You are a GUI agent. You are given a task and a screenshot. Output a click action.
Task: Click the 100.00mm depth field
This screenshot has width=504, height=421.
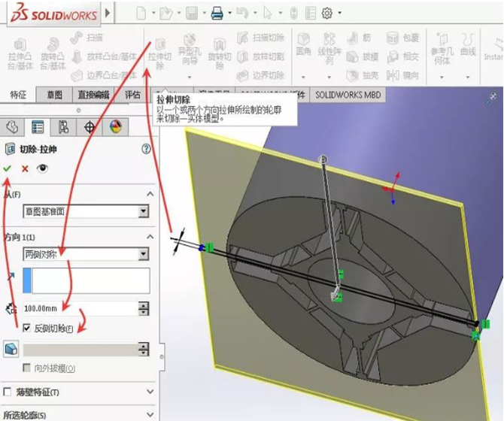tap(80, 308)
